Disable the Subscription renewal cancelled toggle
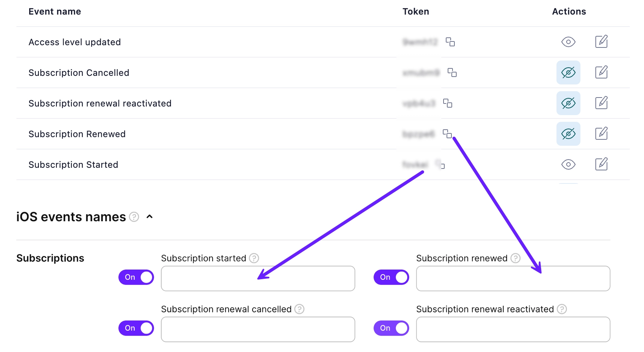The image size is (644, 352). coord(136,328)
